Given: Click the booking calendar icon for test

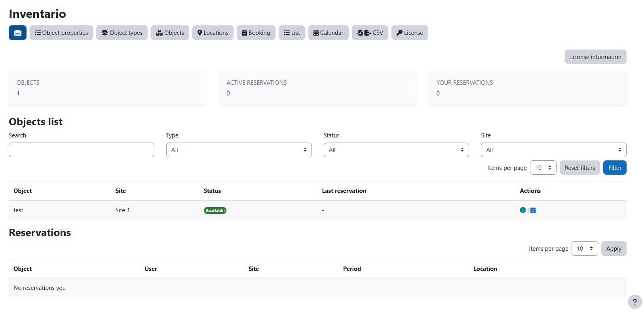Looking at the screenshot, I should pyautogui.click(x=533, y=210).
